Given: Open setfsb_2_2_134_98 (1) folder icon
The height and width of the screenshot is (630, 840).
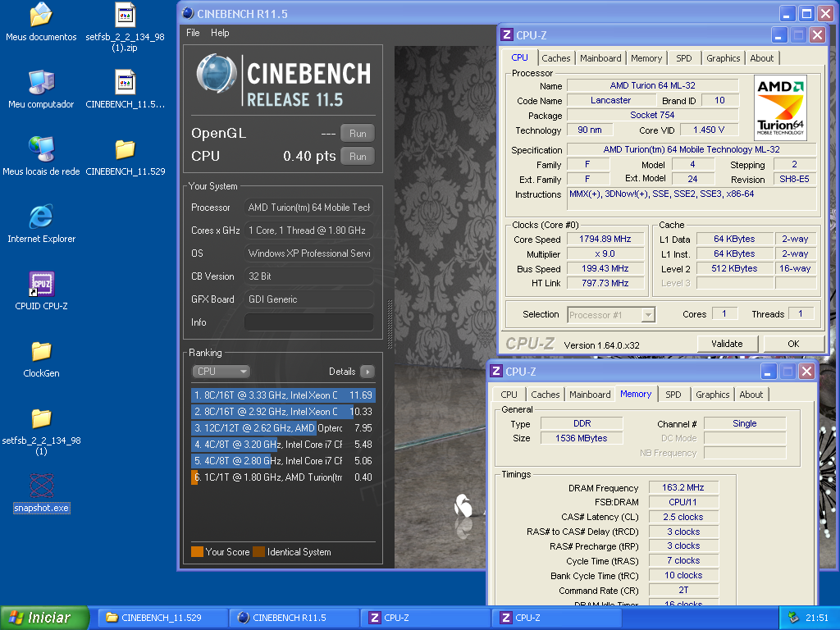Looking at the screenshot, I should point(41,419).
